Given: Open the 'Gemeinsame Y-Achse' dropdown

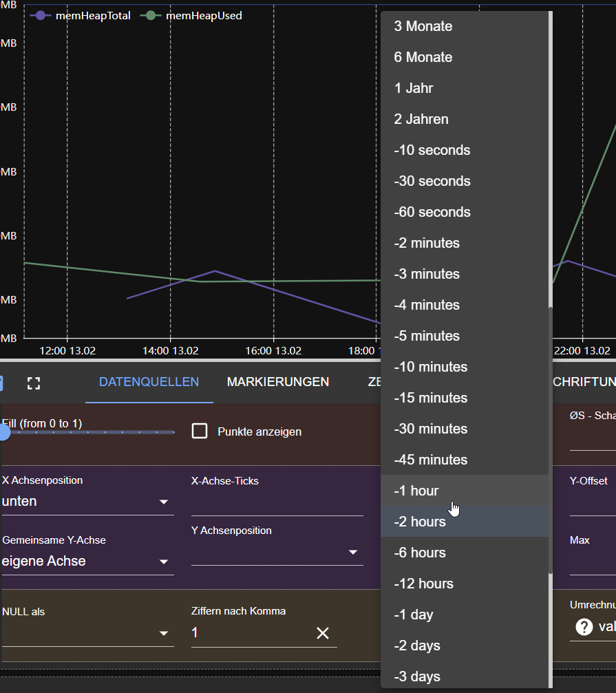Looking at the screenshot, I should tap(164, 562).
